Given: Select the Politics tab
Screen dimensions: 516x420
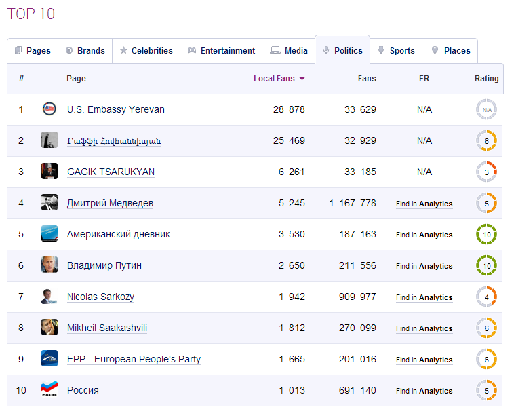Looking at the screenshot, I should (342, 50).
